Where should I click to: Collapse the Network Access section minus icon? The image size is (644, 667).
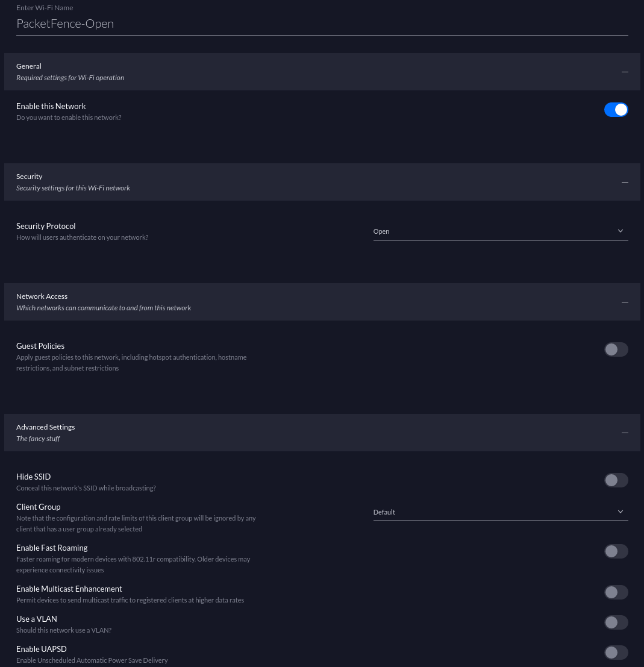(625, 302)
